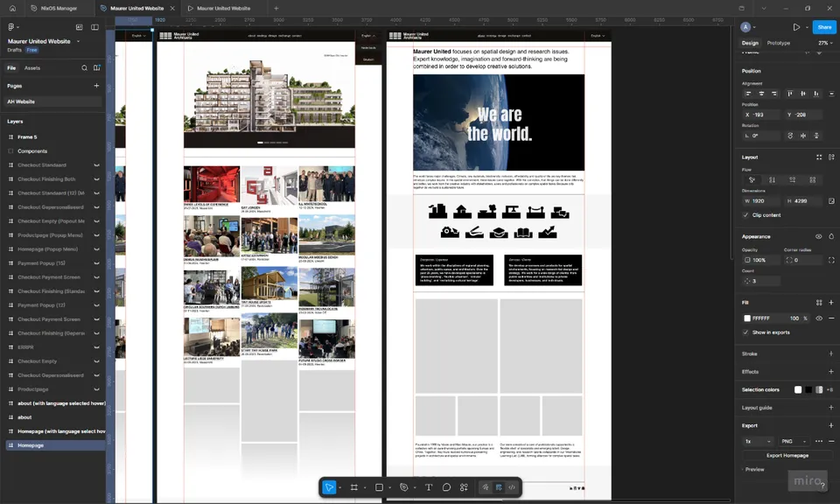Add a new page with plus icon
This screenshot has width=840, height=504.
pos(96,86)
